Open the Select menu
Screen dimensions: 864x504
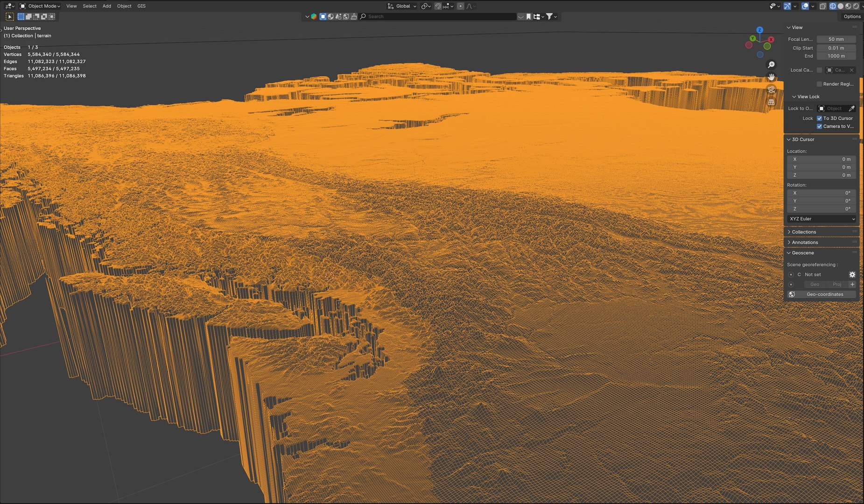[90, 6]
